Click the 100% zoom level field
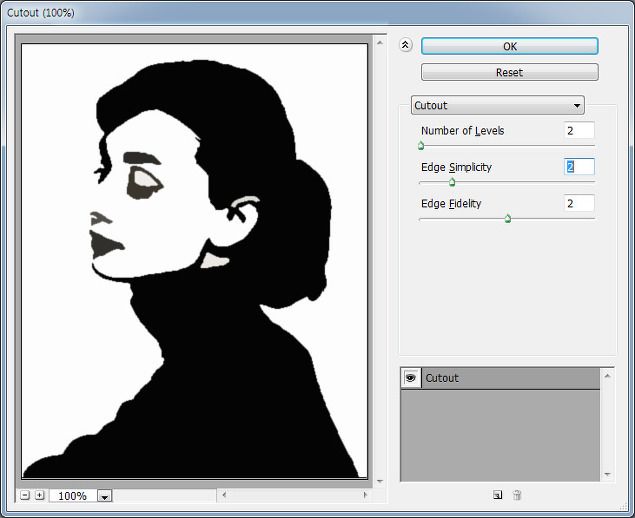Viewport: 635px width, 518px height. [73, 496]
